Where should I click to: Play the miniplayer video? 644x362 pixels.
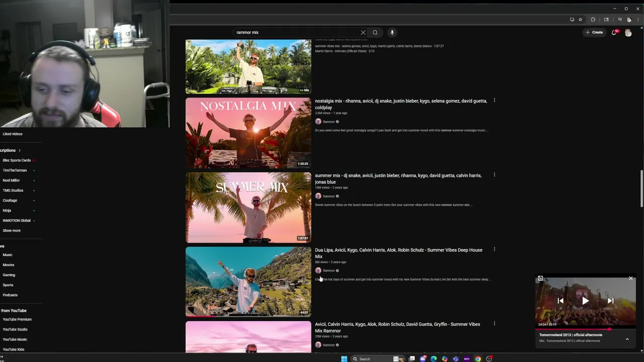[585, 301]
